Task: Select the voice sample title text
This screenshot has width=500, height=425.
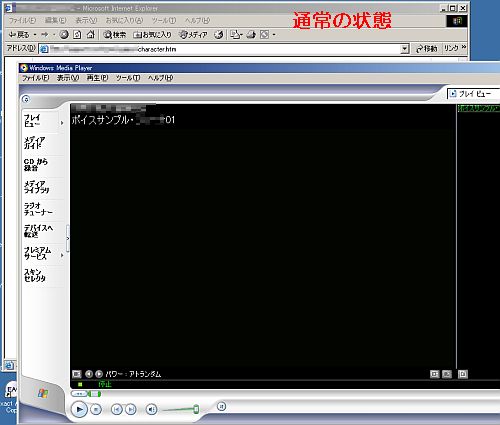Action: (123, 120)
